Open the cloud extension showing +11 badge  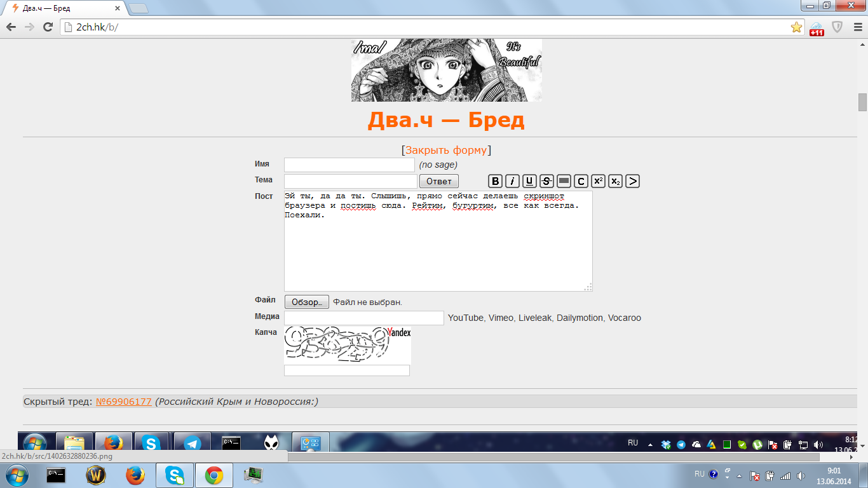point(817,28)
